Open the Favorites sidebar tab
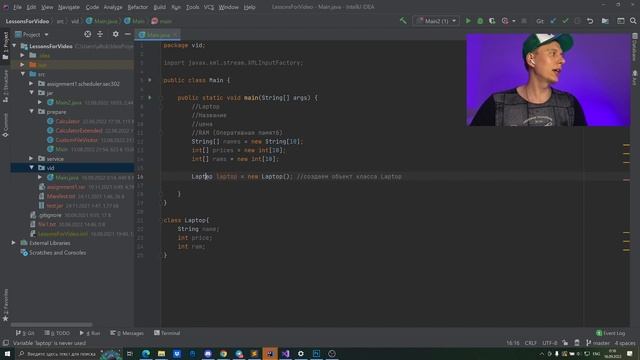This screenshot has height=360, width=640. 5,305
